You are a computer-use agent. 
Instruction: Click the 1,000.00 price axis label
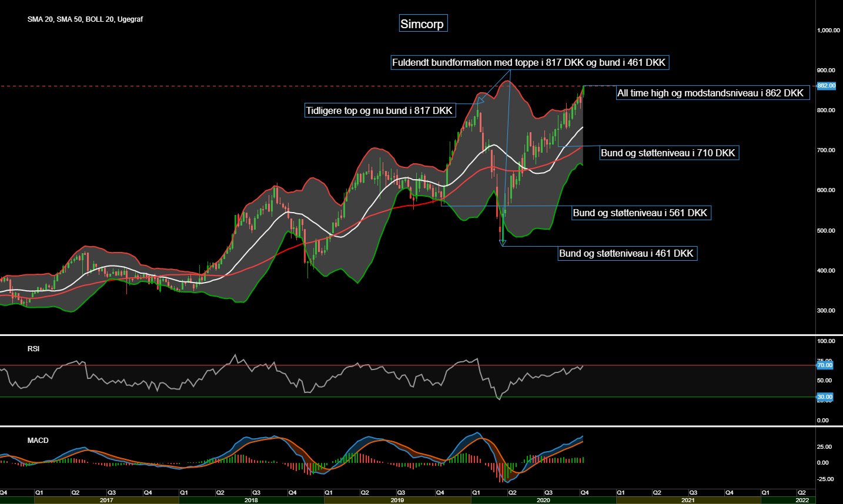click(828, 30)
